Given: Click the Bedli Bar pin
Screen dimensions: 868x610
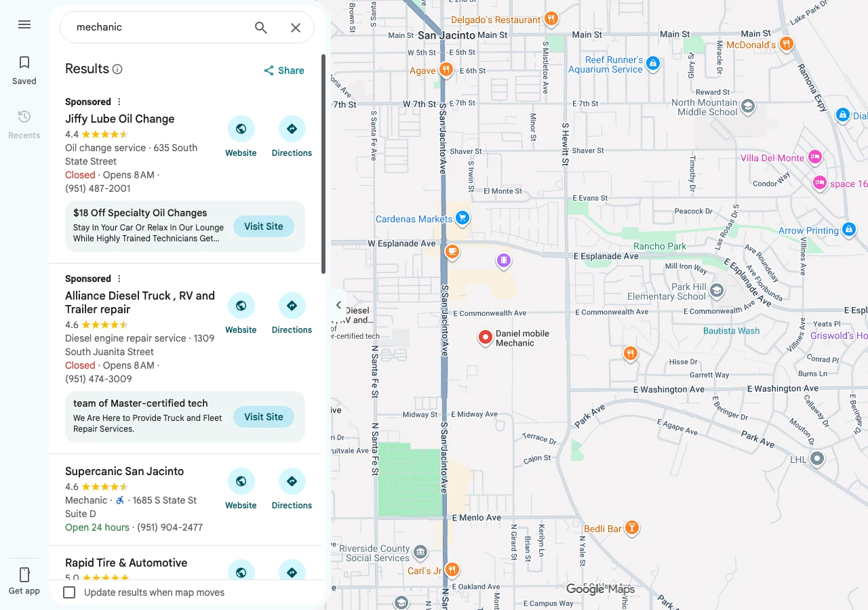Looking at the screenshot, I should point(631,527).
